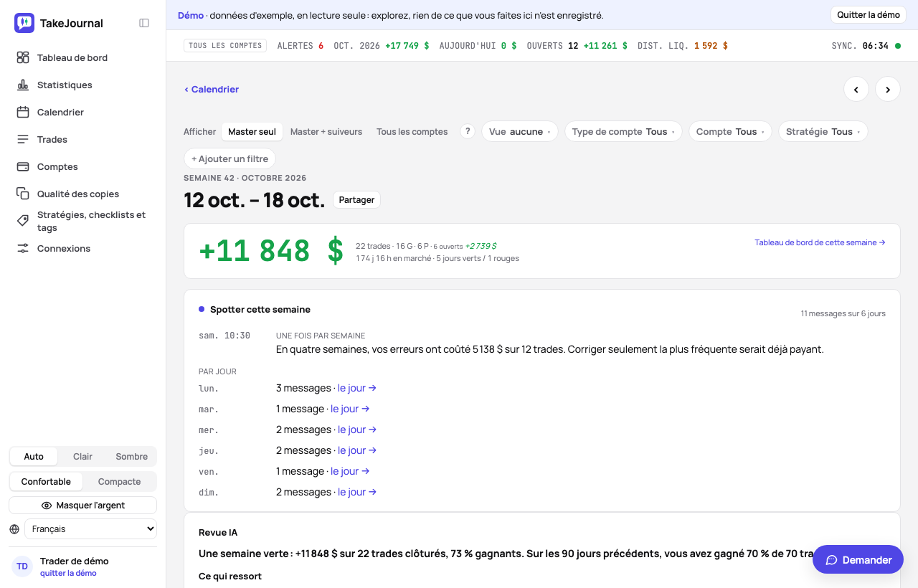Select Master + suiveurs tab

(x=326, y=132)
